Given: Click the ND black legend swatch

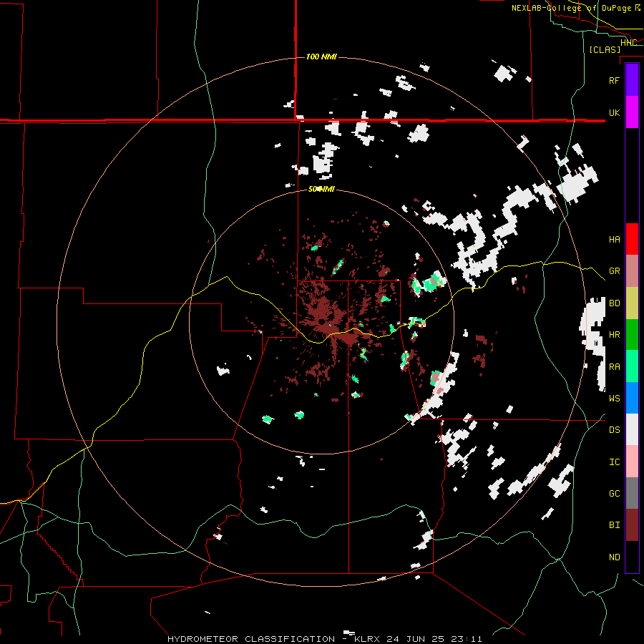Looking at the screenshot, I should point(632,557).
